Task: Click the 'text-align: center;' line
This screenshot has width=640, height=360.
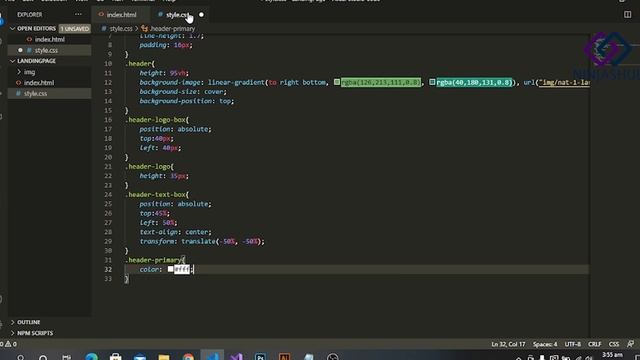Action: 176,232
